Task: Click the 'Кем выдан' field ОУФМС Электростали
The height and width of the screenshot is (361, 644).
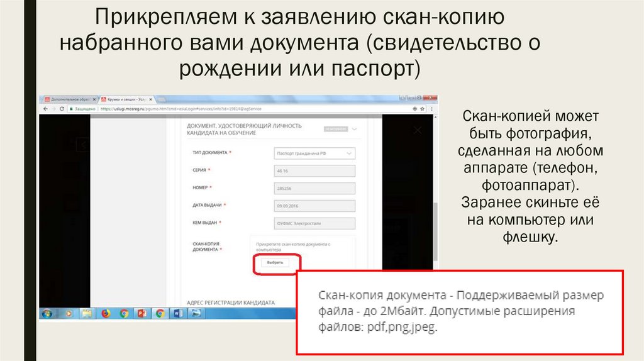Action: [x=314, y=223]
